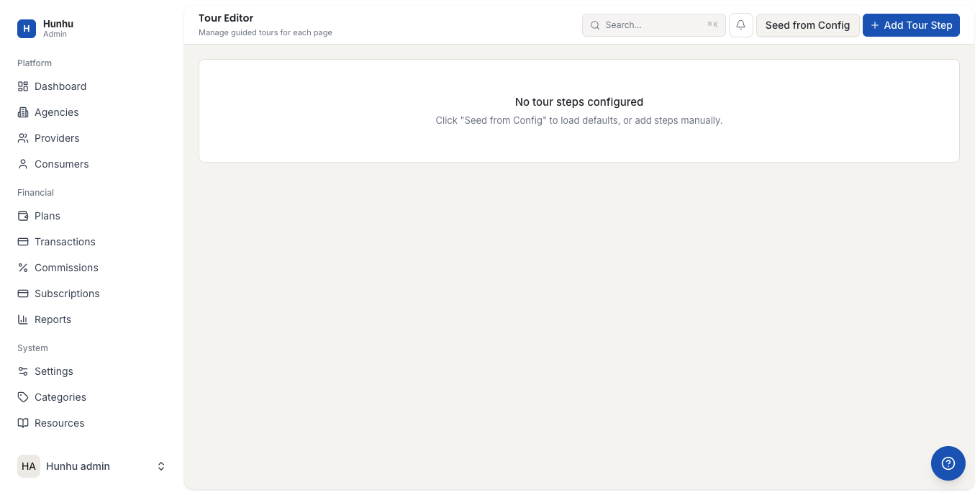Click the Transactions card icon

(x=23, y=242)
